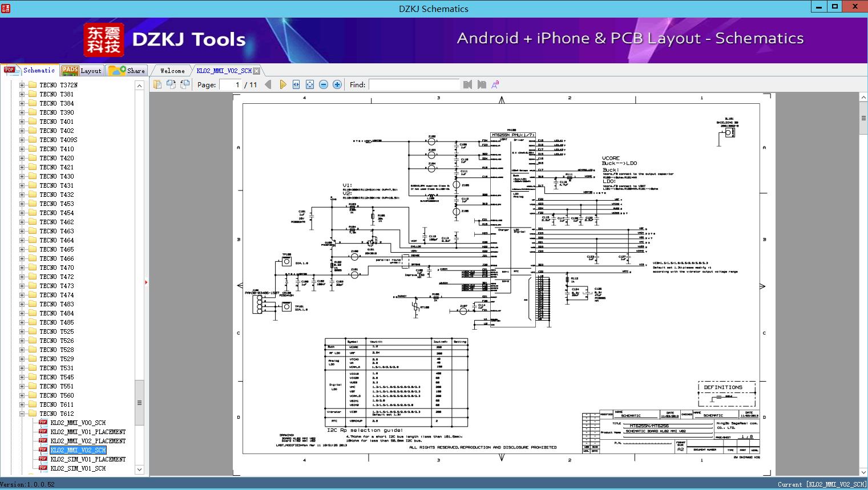Click the tree panel scrollbar thumb
868x490 pixels.
[x=139, y=402]
